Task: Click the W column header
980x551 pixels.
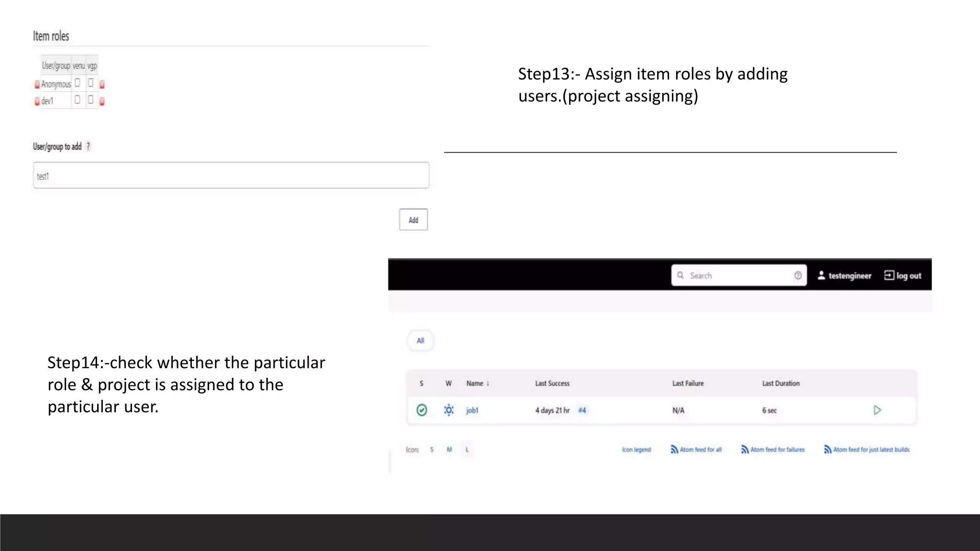Action: [448, 383]
